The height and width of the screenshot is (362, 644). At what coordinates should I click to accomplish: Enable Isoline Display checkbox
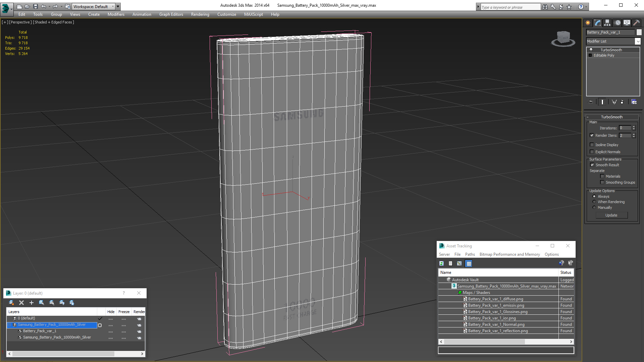tap(592, 145)
